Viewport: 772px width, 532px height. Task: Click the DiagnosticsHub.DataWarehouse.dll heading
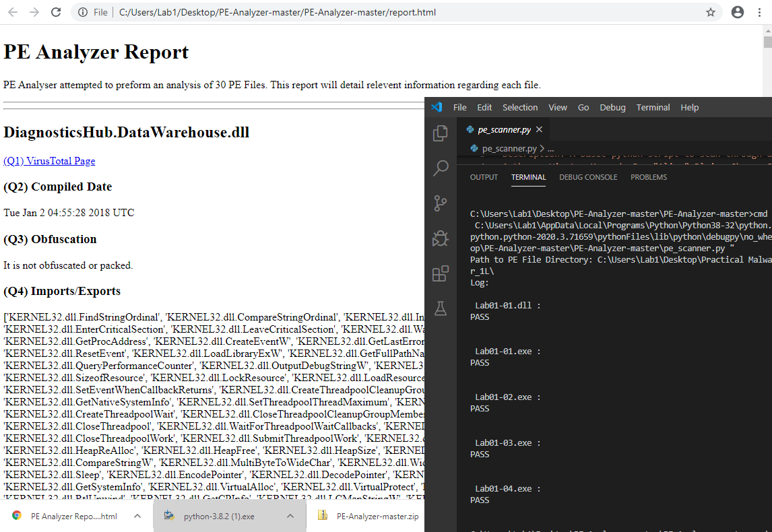pyautogui.click(x=126, y=133)
